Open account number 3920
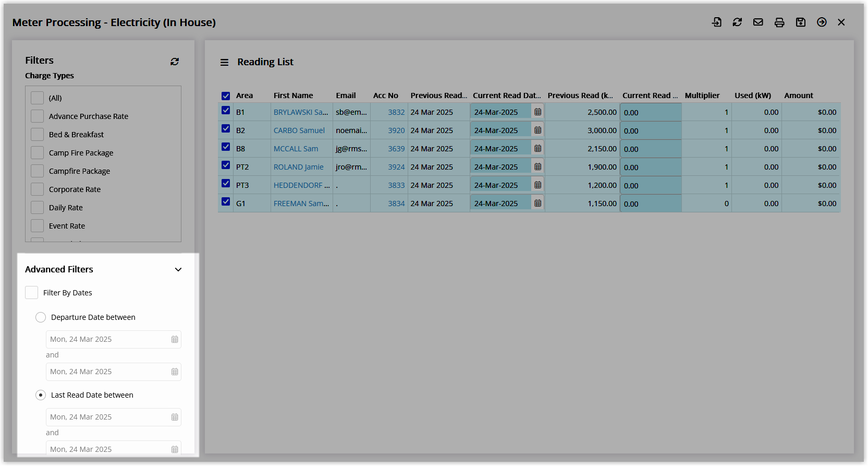The height and width of the screenshot is (466, 868). click(x=396, y=130)
